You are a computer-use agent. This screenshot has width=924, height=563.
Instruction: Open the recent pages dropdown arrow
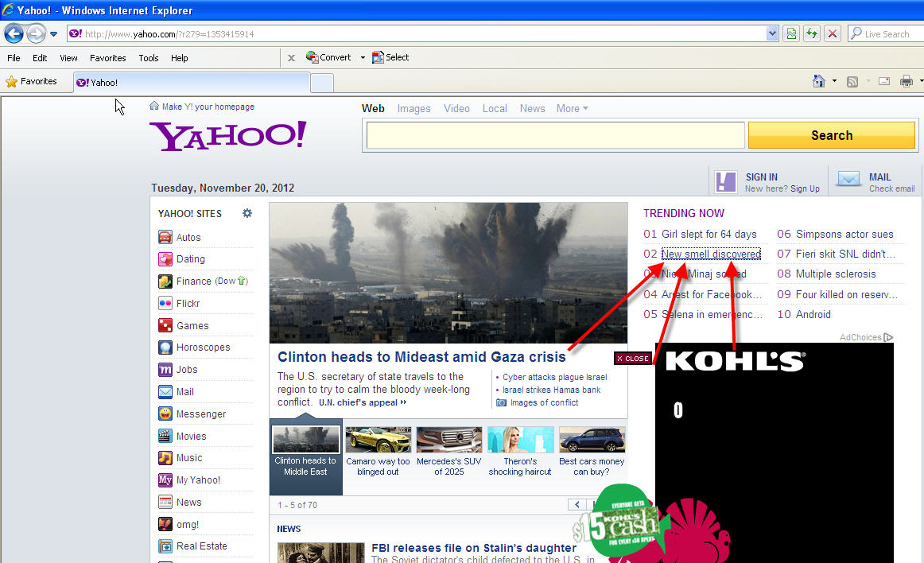(53, 34)
